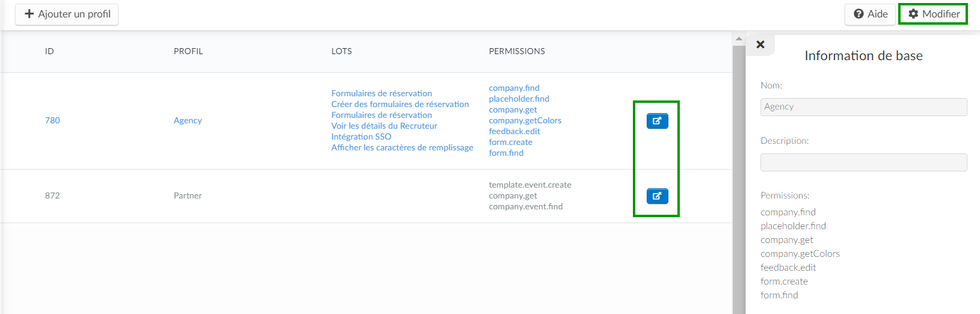Select the Partner profile row name
Screen dimensions: 980x314
(x=188, y=195)
